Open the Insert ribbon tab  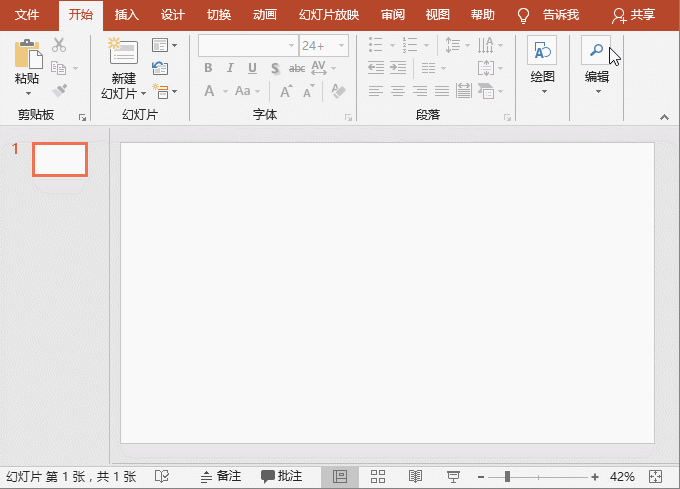coord(127,15)
